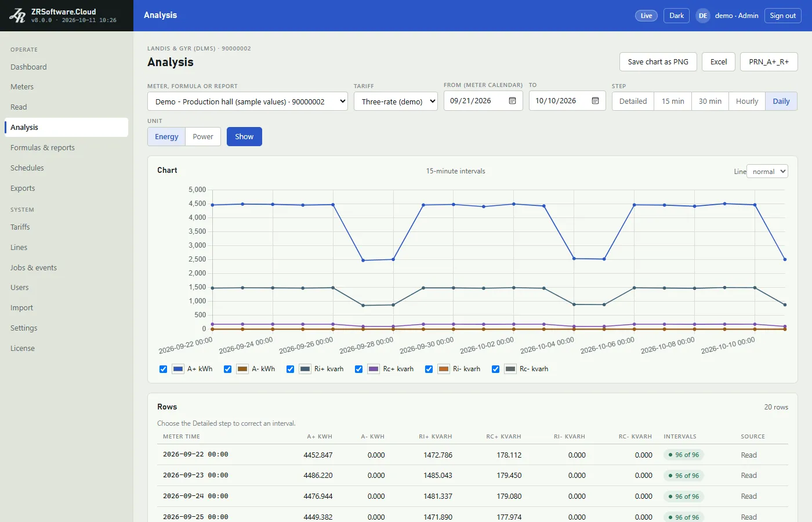Image resolution: width=812 pixels, height=522 pixels.
Task: Click the FROM date input field
Action: (x=483, y=101)
